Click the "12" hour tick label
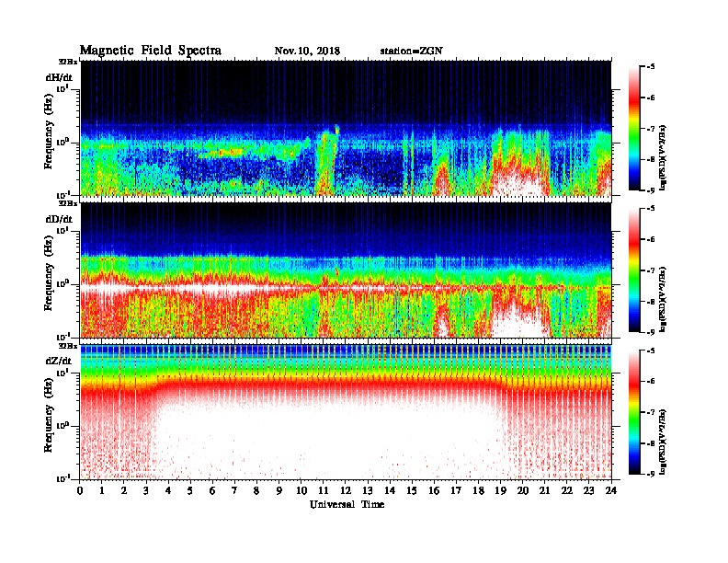Image resolution: width=728 pixels, height=563 pixels. pyautogui.click(x=346, y=491)
